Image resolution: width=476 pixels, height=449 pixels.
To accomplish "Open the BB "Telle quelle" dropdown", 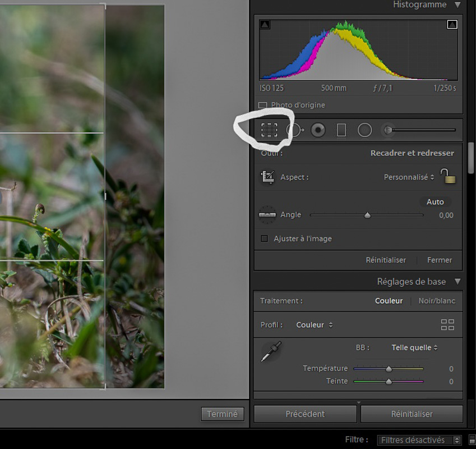I will (414, 347).
